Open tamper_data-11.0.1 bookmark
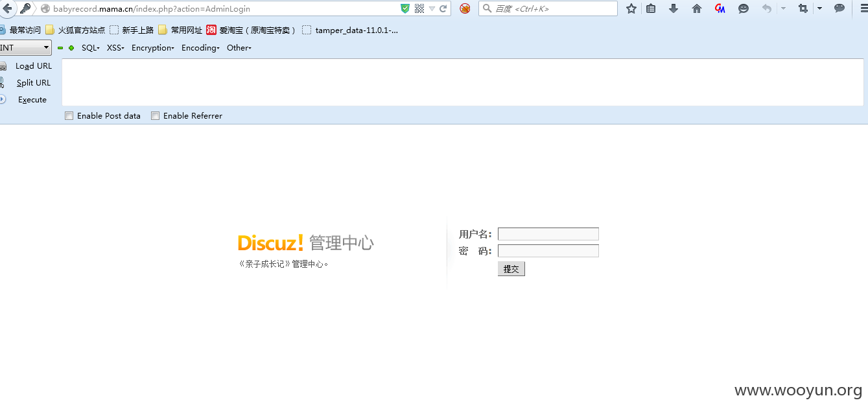This screenshot has height=409, width=868. tap(350, 30)
